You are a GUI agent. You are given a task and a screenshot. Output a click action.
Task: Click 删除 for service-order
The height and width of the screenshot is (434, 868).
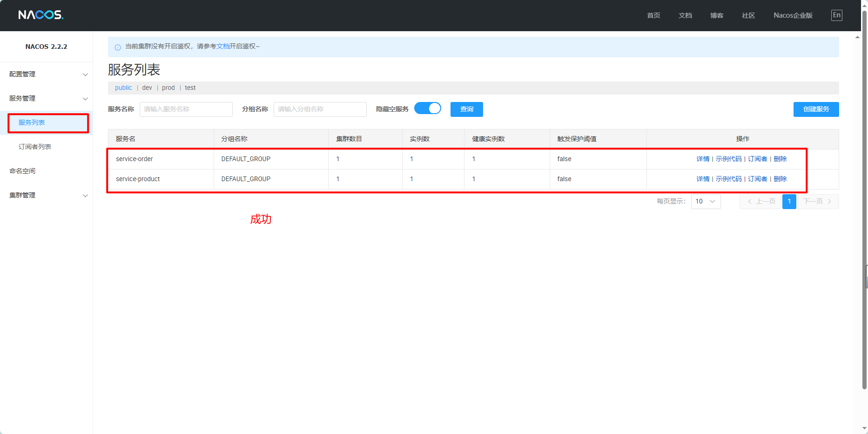point(780,159)
